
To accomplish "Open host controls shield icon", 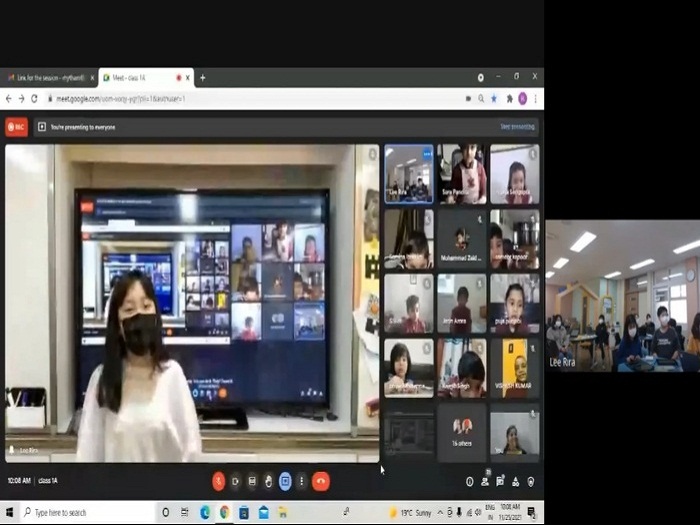I will (531, 482).
